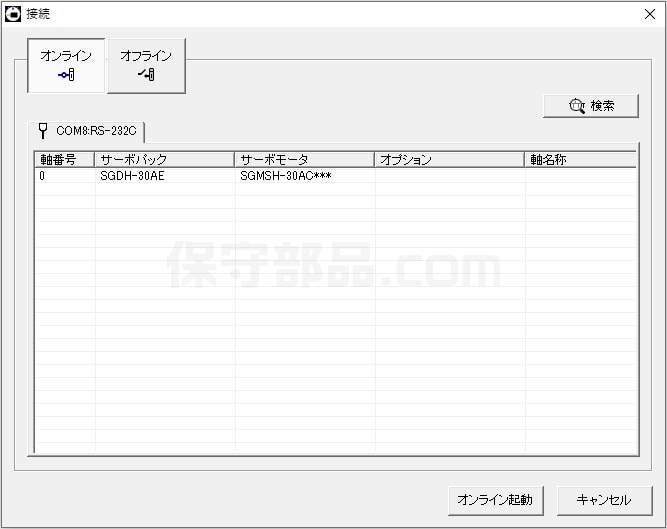Click the app icon in title bar
667x529 pixels.
click(x=13, y=14)
